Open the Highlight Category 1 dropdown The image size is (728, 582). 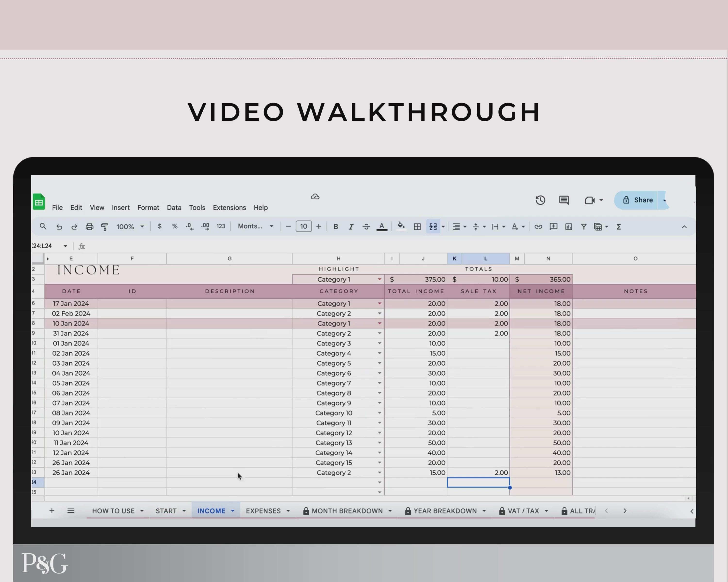379,279
